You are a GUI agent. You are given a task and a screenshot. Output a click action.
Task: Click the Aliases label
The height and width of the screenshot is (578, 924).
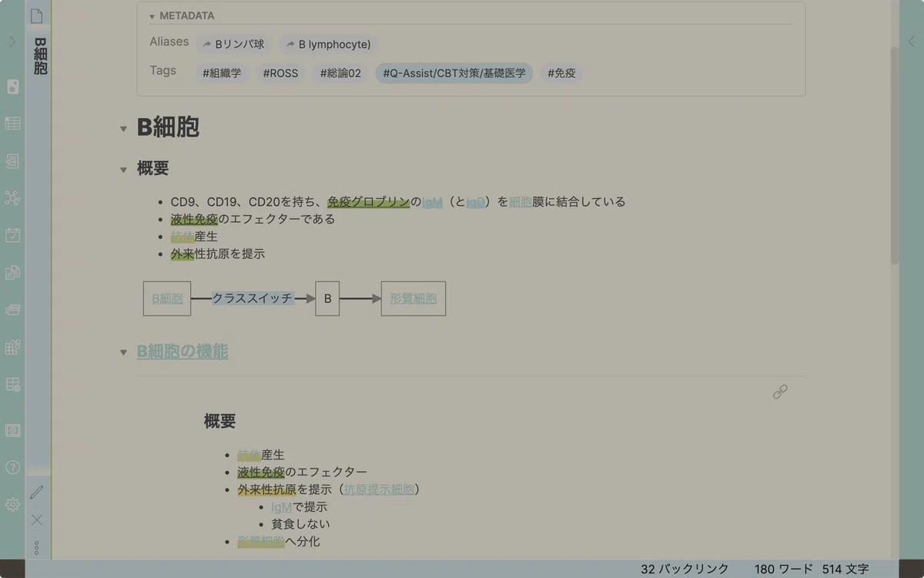tap(169, 42)
